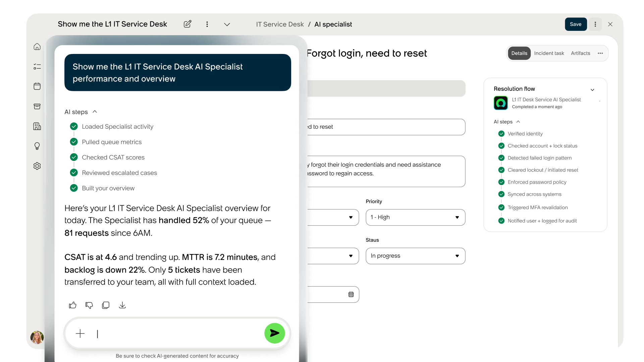Open the date picker calendar icon
Viewport: 644px width, 362px height.
point(351,294)
